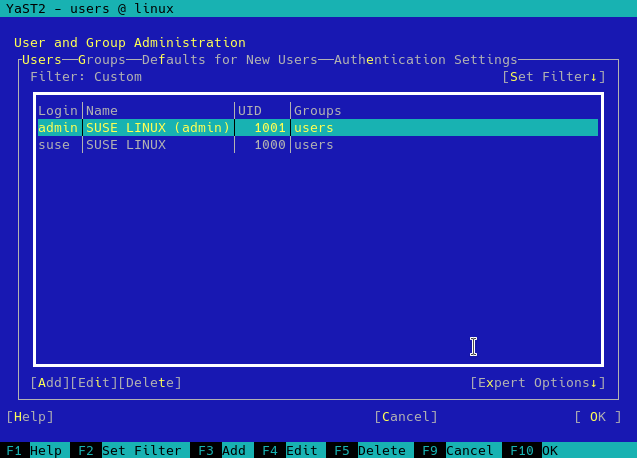The image size is (637, 458).
Task: Click the F1 Help shortcut in bottom bar
Action: (x=34, y=450)
